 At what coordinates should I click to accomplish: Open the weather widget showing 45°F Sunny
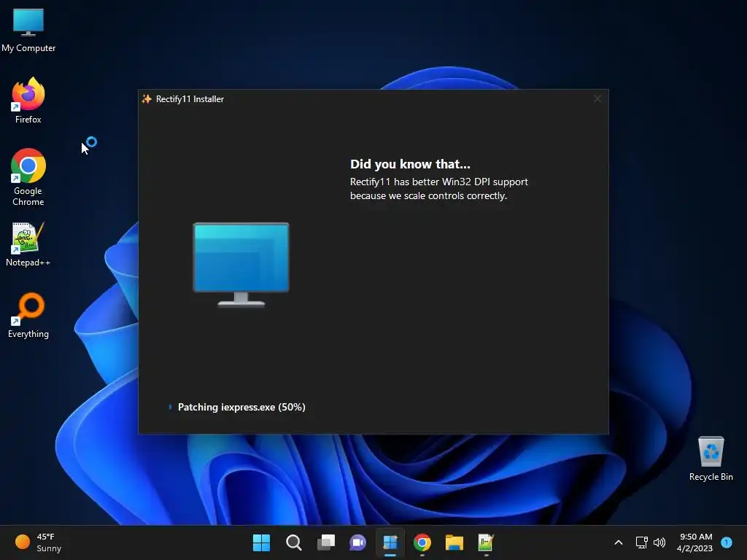click(38, 542)
